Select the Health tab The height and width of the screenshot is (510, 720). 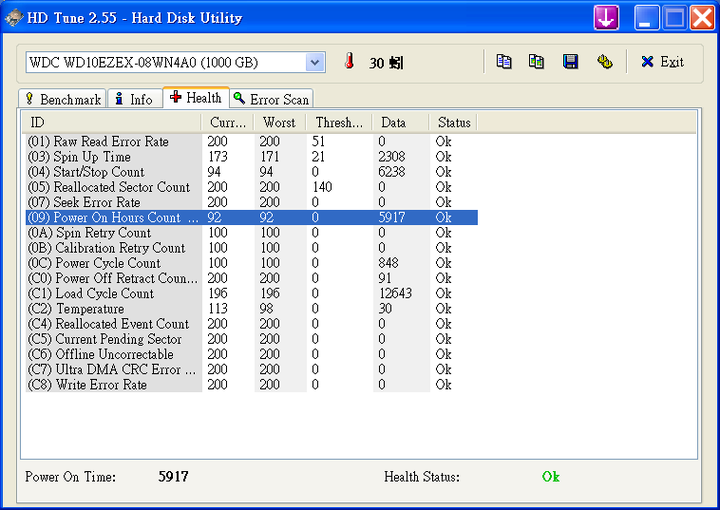tap(196, 97)
